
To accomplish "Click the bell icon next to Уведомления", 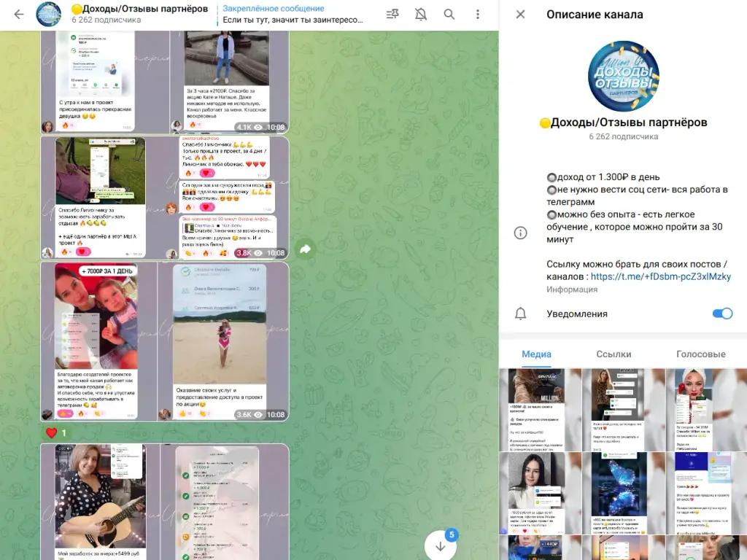I will pyautogui.click(x=520, y=314).
